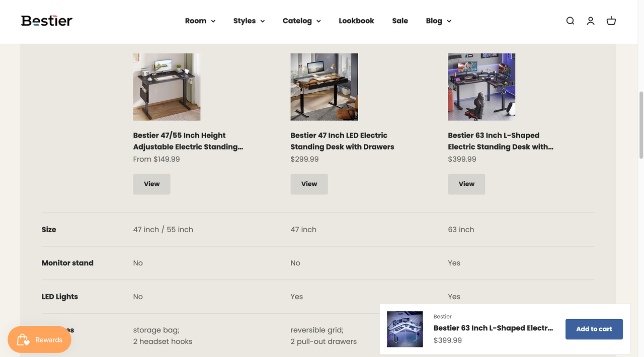Viewport: 644px width, 357px height.
Task: Click the Bestier logo
Action: click(x=47, y=21)
